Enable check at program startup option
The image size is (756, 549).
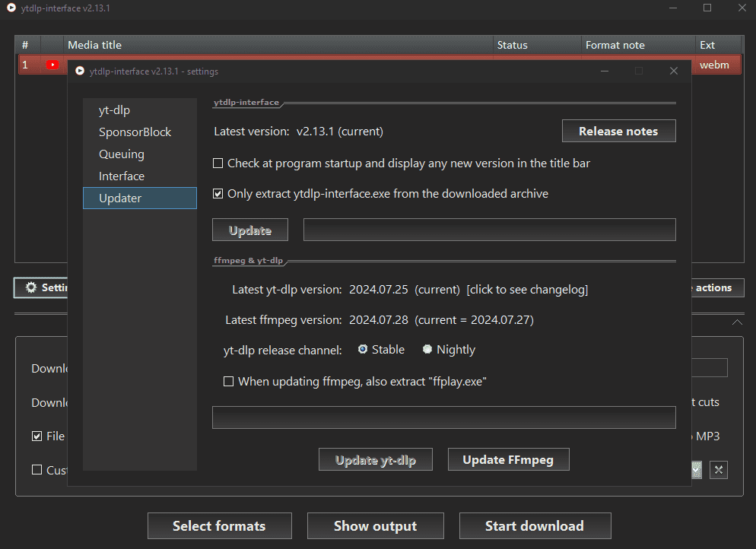pyautogui.click(x=218, y=163)
